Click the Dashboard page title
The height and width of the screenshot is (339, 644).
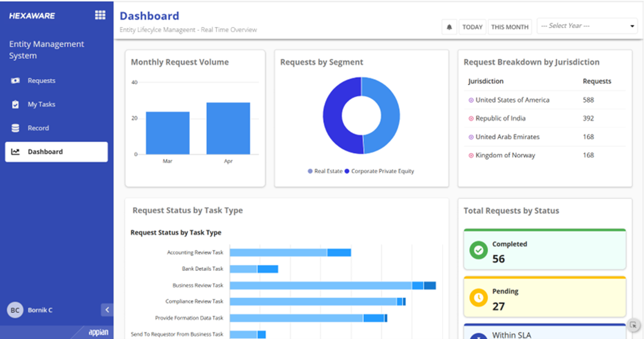149,16
